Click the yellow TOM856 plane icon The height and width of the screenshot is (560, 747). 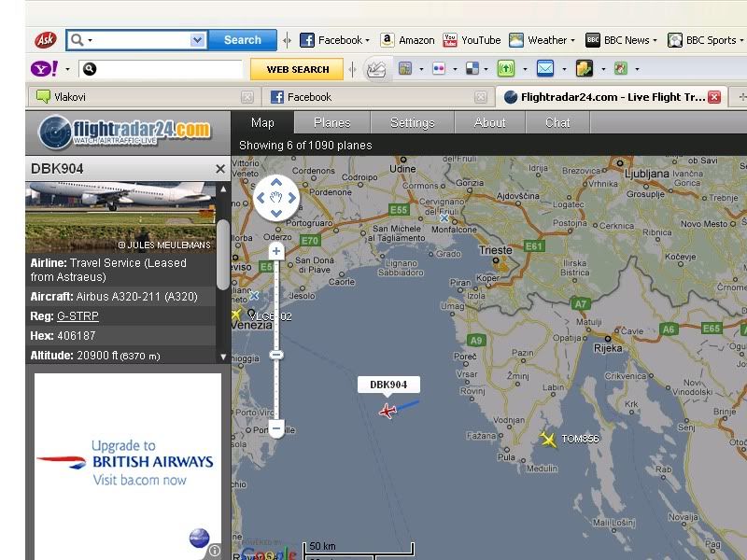pyautogui.click(x=548, y=439)
